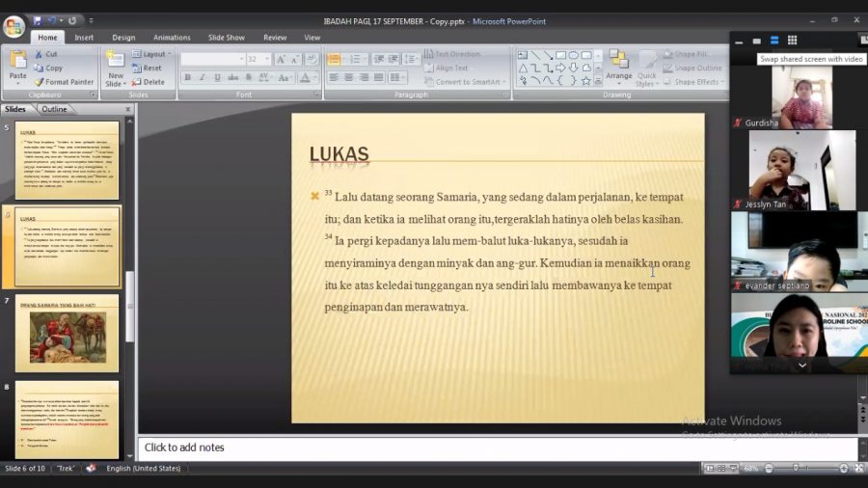
Task: Click the Delete slide icon
Action: pos(149,82)
